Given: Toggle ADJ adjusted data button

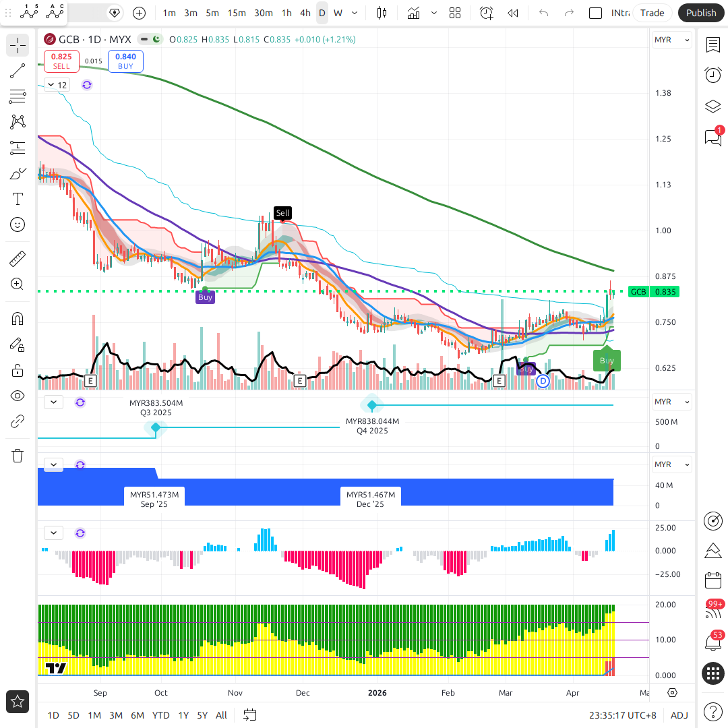Looking at the screenshot, I should (x=679, y=715).
